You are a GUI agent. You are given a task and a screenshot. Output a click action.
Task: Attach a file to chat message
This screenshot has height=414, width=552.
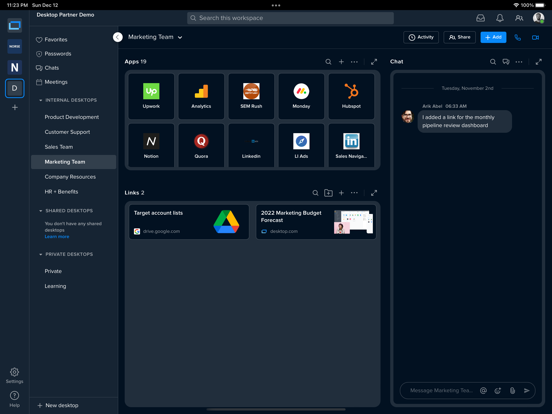coord(512,390)
